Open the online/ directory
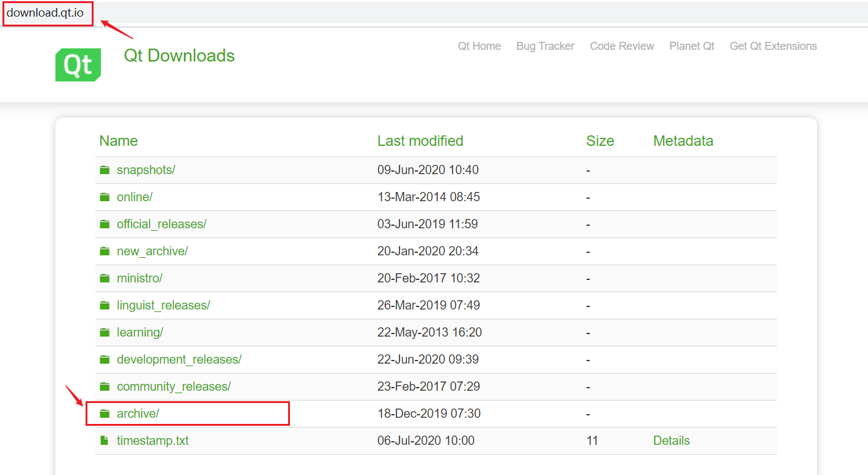The width and height of the screenshot is (868, 475). click(135, 197)
